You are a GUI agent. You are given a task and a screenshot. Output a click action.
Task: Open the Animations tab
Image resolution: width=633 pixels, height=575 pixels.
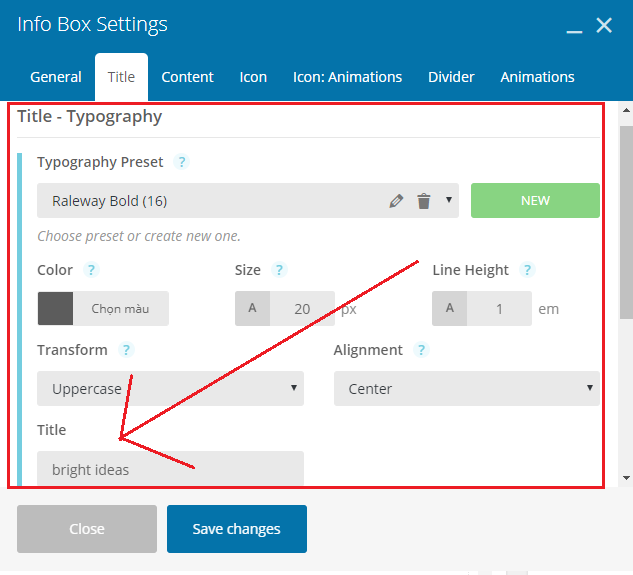click(x=537, y=77)
